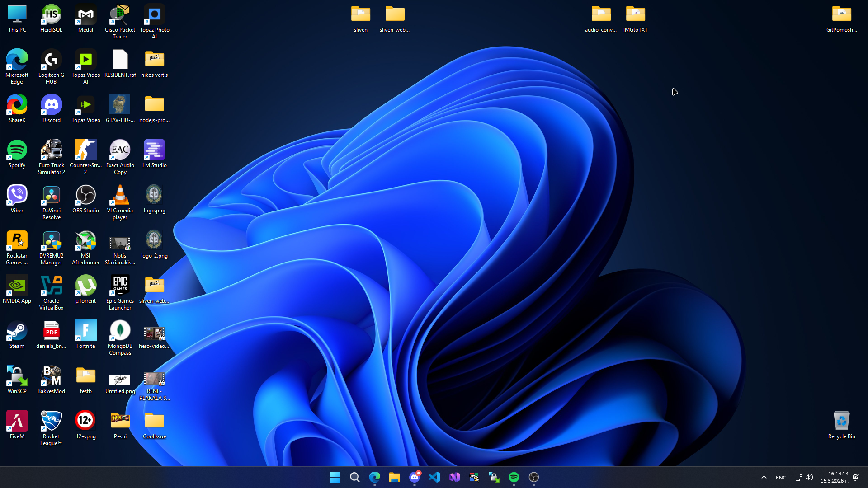Image resolution: width=868 pixels, height=488 pixels.
Task: Open Visual Studio Code from the taskbar
Action: point(434,477)
